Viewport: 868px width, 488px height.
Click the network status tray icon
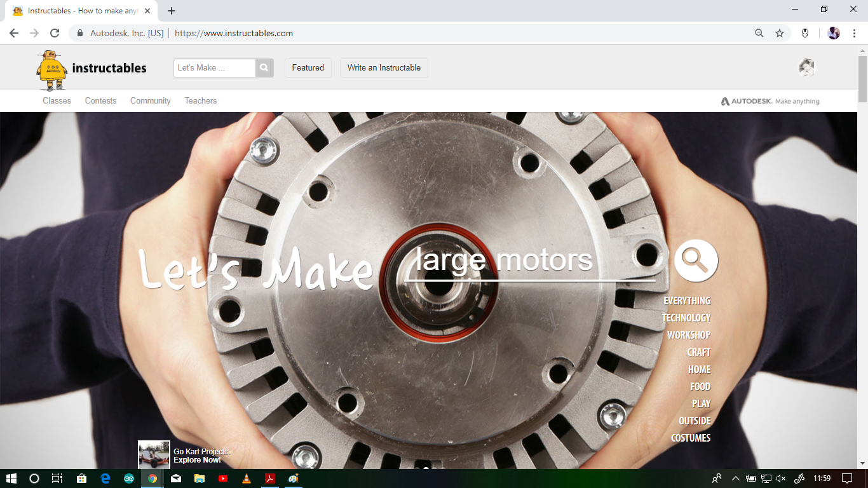(766, 478)
